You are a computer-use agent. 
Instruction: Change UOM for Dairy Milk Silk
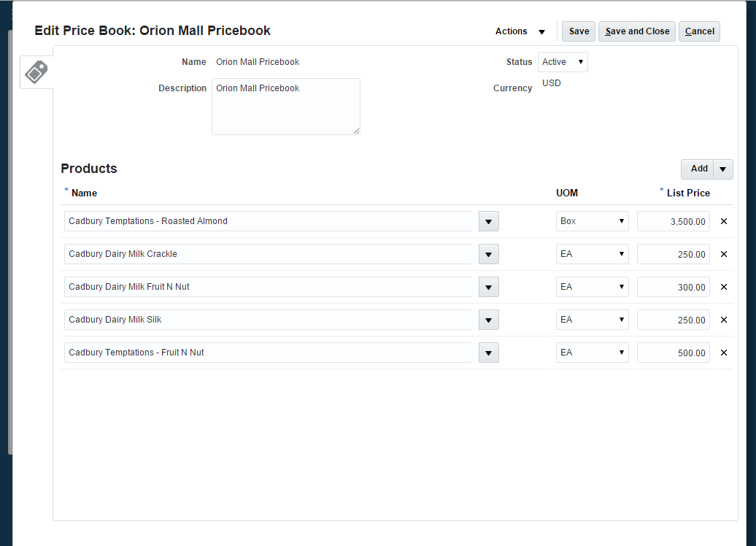[592, 320]
